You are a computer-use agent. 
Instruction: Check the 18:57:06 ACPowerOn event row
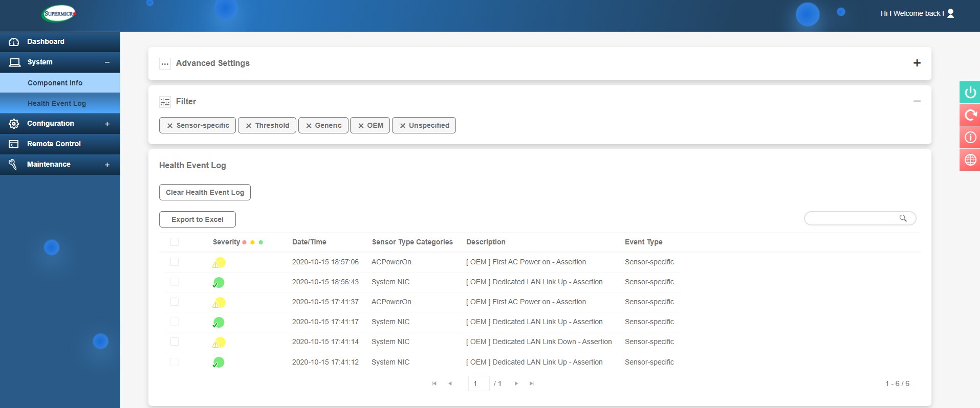click(x=175, y=262)
